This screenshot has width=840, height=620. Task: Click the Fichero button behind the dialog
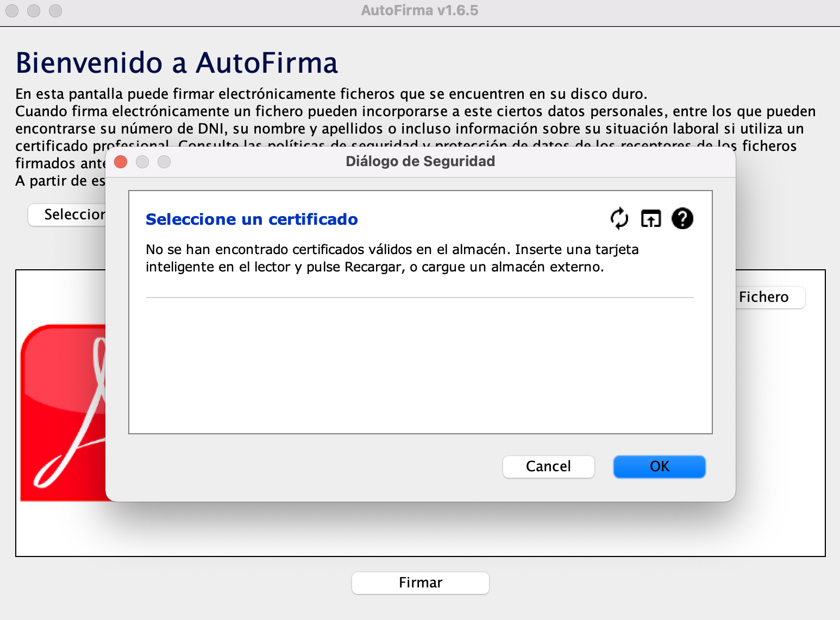click(770, 297)
